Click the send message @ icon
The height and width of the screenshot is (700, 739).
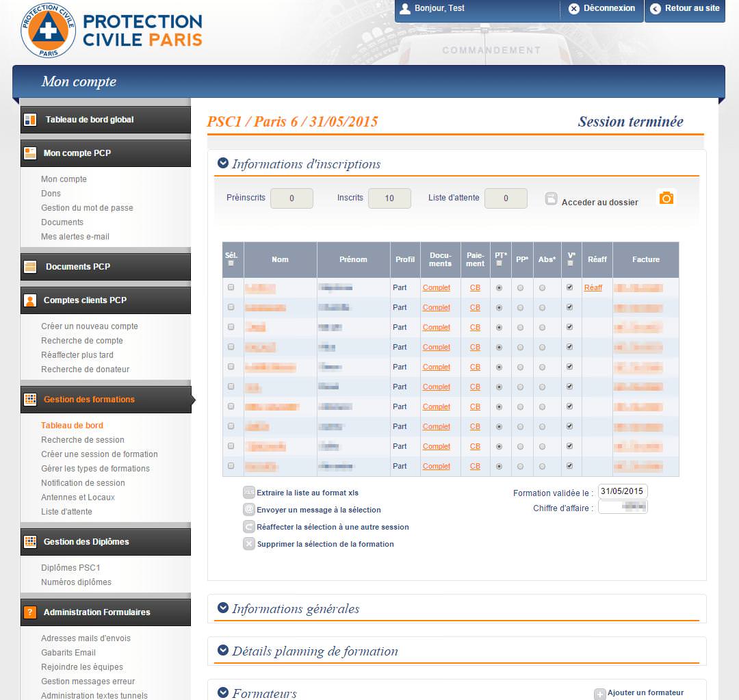point(249,510)
